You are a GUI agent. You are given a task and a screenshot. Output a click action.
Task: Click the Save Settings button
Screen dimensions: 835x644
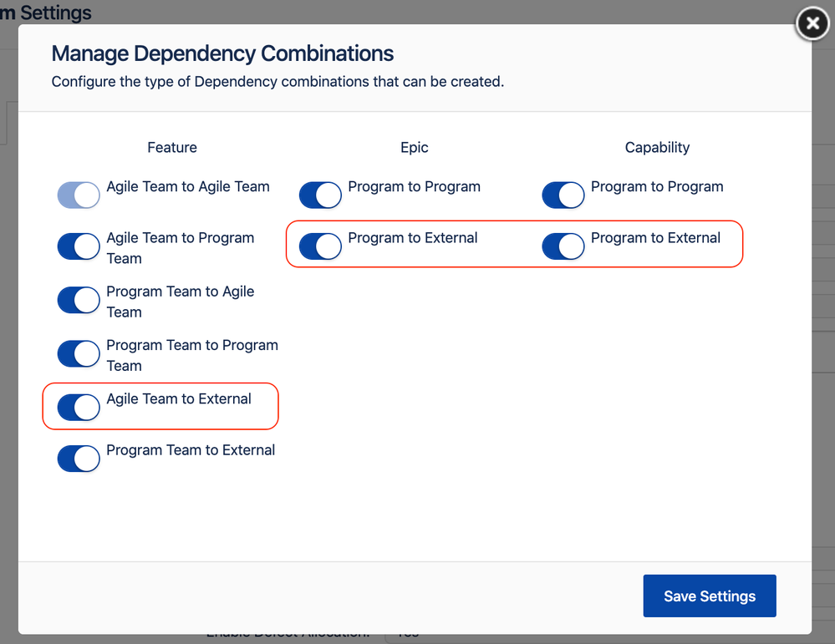pos(710,596)
